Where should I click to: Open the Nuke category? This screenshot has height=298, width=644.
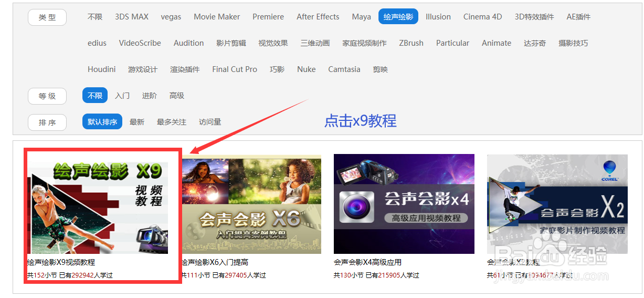(x=307, y=69)
